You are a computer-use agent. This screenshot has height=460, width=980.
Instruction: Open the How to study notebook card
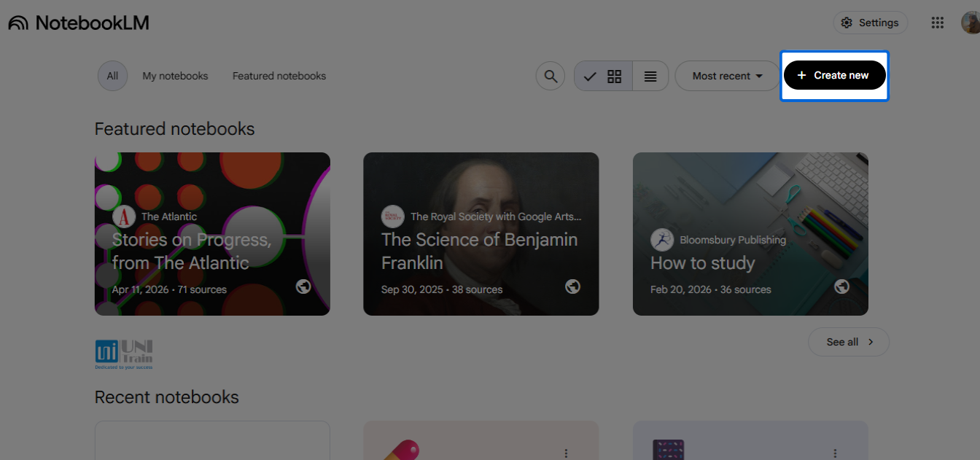coord(750,234)
